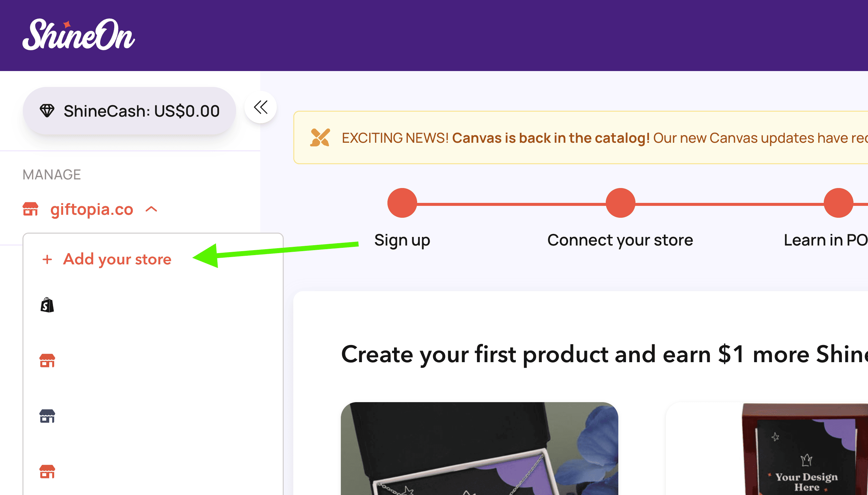868x495 pixels.
Task: Open the necklace gift box product thumbnail
Action: [479, 448]
